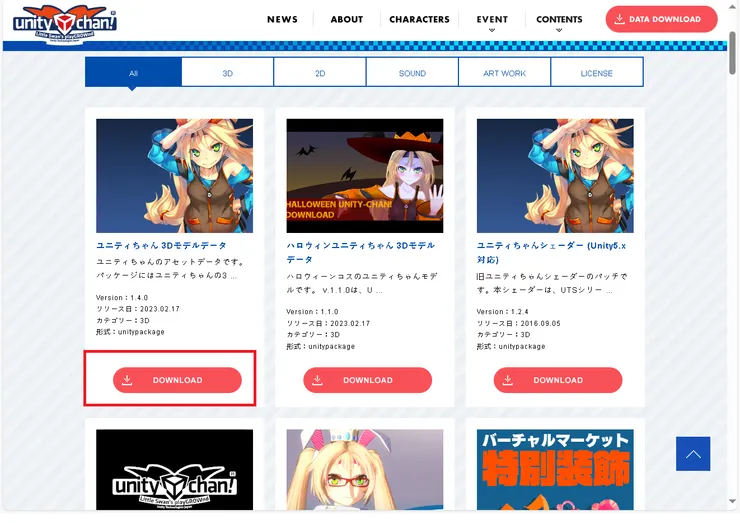Download the Version 1.4.0 3D model package
740x523 pixels.
pos(177,380)
